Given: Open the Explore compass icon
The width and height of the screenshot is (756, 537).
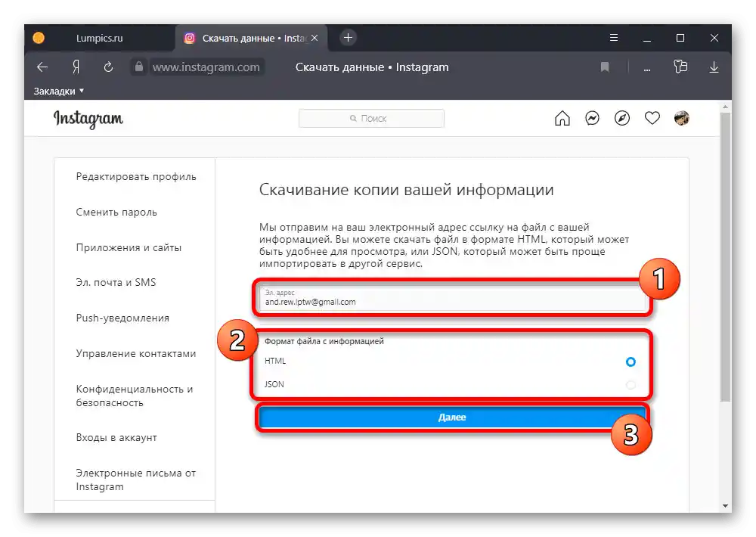Looking at the screenshot, I should tap(622, 118).
